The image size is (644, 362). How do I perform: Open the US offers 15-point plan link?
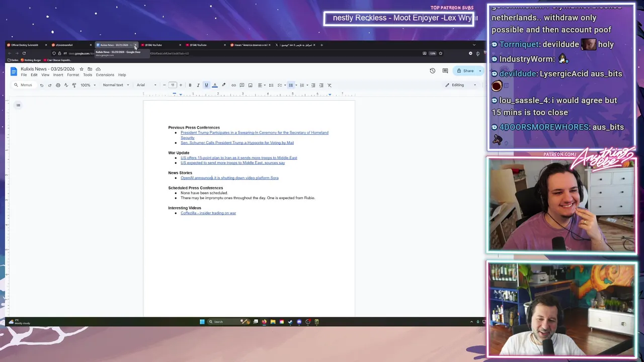pos(239,158)
